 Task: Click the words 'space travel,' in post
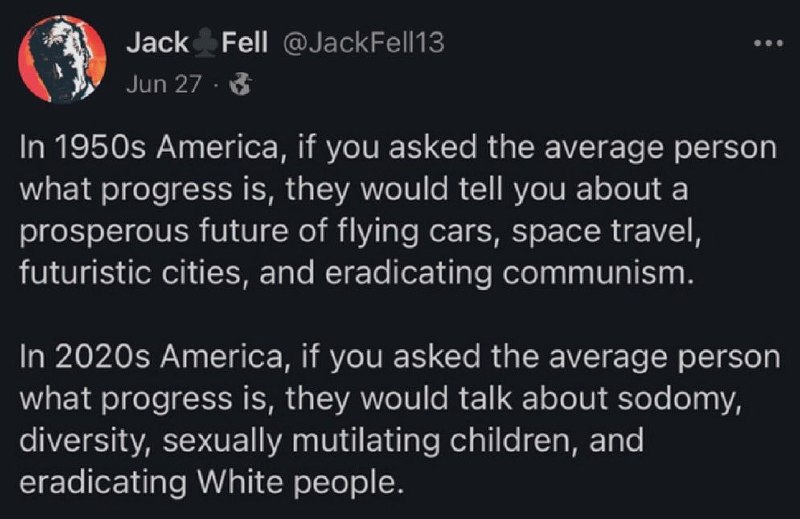pos(607,232)
